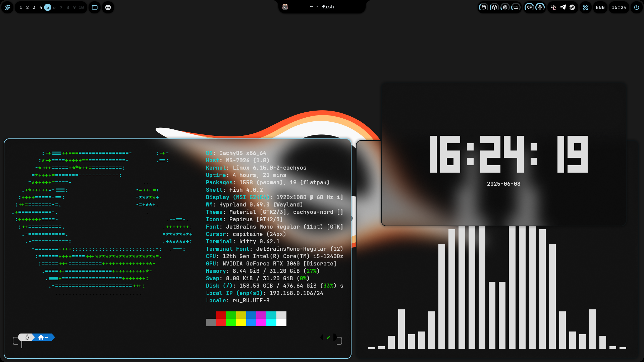Click the 'Kernel: Linux 6.15.0-2-cachyos' line
644x362 pixels.
click(256, 168)
